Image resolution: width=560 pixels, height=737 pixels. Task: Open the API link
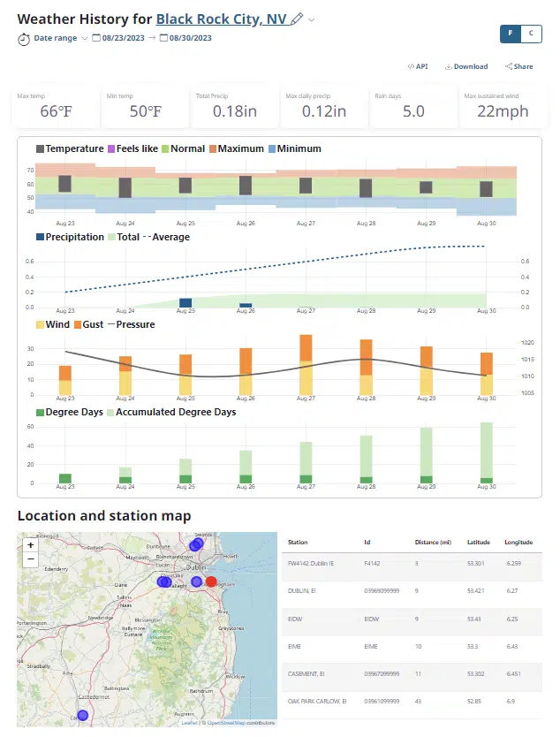tap(418, 66)
